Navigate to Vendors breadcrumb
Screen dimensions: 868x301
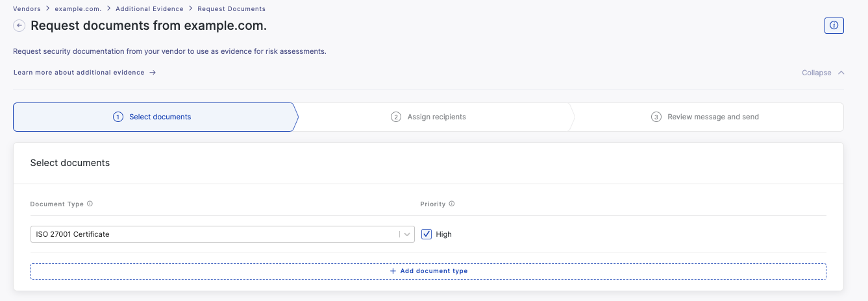pyautogui.click(x=27, y=9)
